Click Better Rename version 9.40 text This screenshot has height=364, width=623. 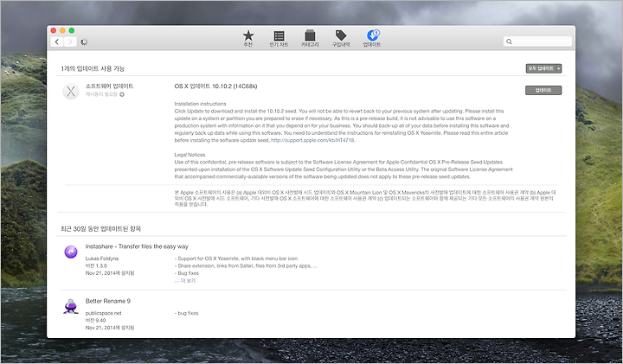point(95,320)
